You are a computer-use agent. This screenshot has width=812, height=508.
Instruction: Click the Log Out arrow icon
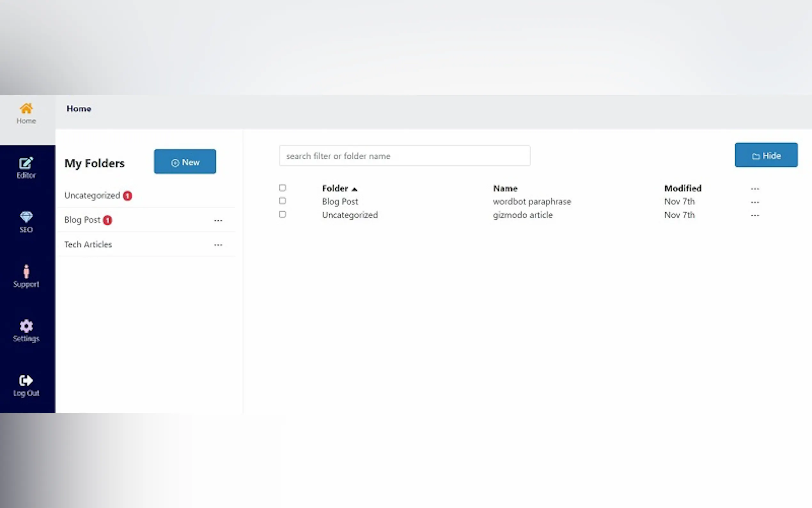pos(26,380)
